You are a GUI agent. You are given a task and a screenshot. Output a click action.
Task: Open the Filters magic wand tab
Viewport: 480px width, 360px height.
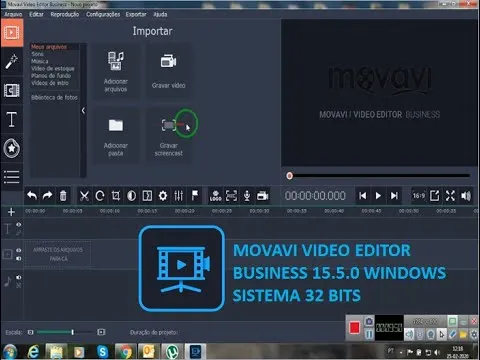pyautogui.click(x=12, y=62)
